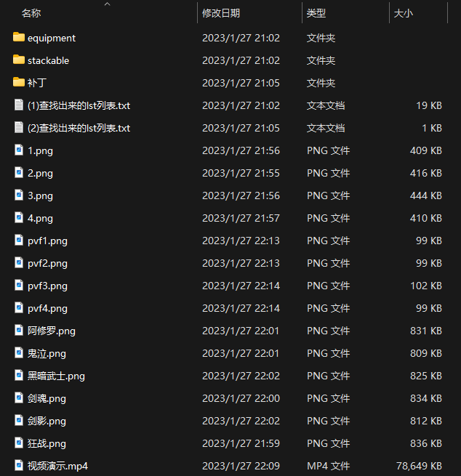Click the 阿修罗.png file icon
Viewport: 461px width, 476px height.
19,330
